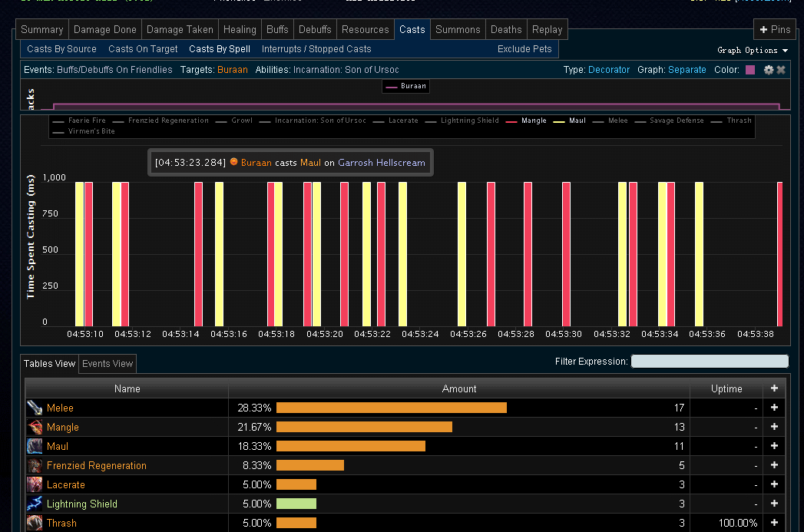This screenshot has height=532, width=804.
Task: Open the Graph Options dropdown
Action: tap(753, 50)
